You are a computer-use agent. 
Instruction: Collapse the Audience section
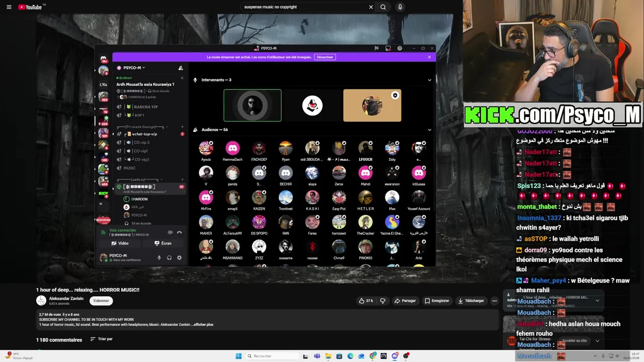(429, 130)
